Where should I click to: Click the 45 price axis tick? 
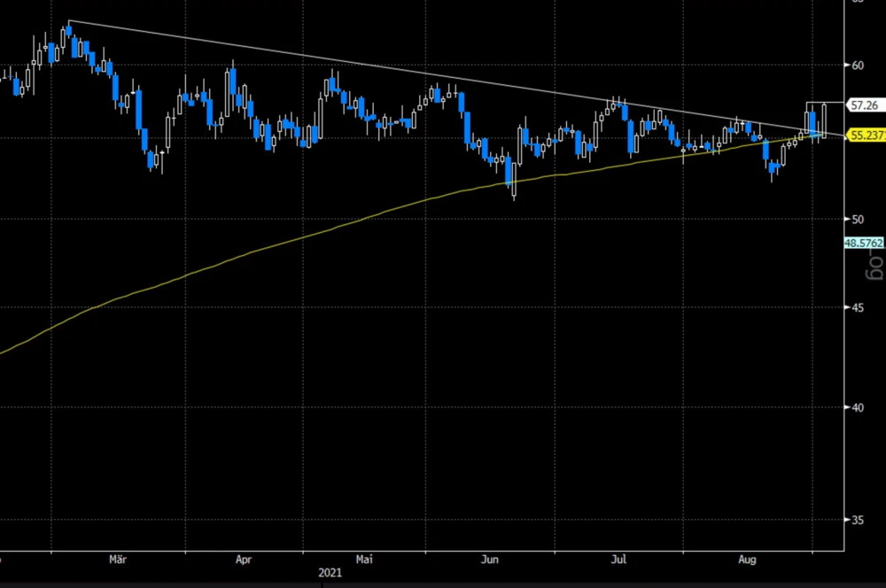coord(858,307)
